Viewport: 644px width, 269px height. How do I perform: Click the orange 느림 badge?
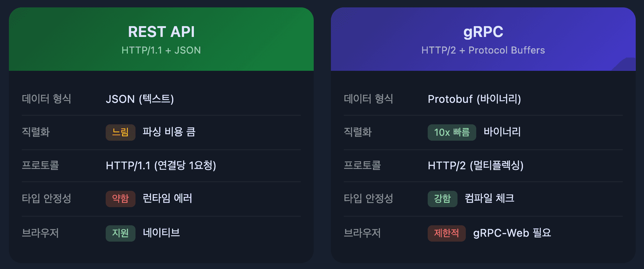(x=120, y=132)
